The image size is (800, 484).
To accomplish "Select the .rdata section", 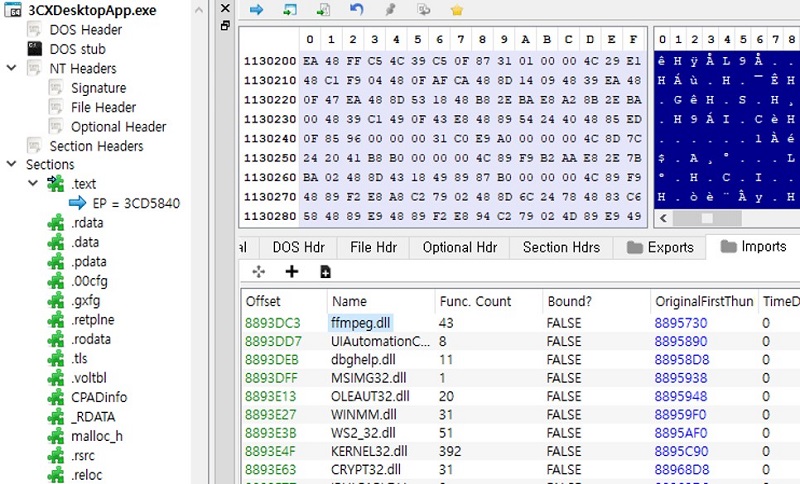I will click(x=87, y=222).
